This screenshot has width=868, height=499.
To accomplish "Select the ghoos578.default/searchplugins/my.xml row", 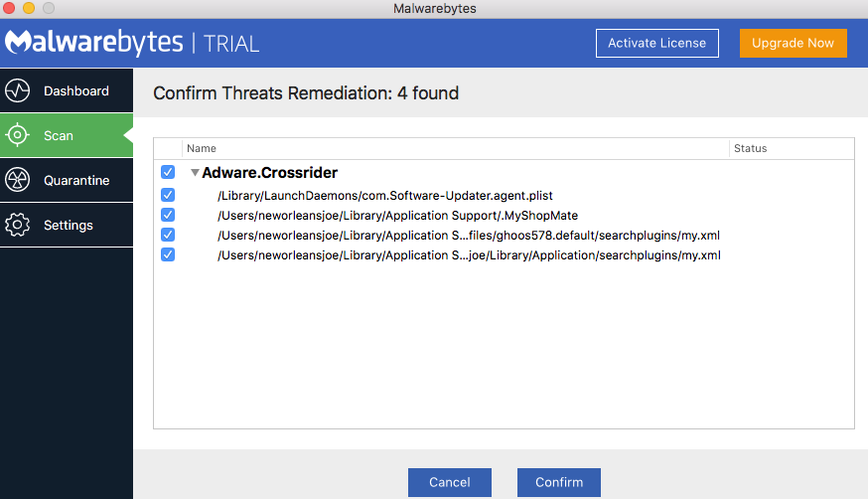I will click(469, 236).
